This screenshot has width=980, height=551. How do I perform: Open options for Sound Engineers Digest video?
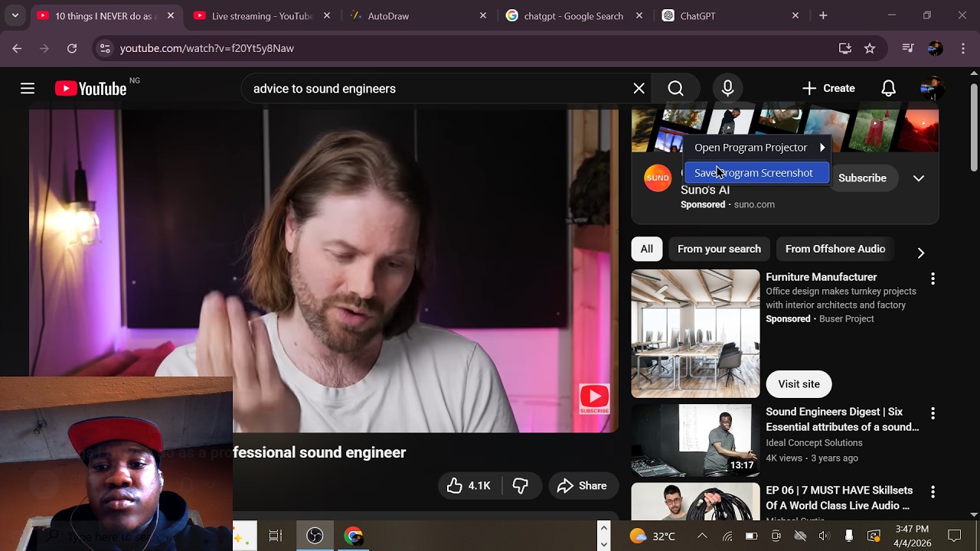(933, 413)
